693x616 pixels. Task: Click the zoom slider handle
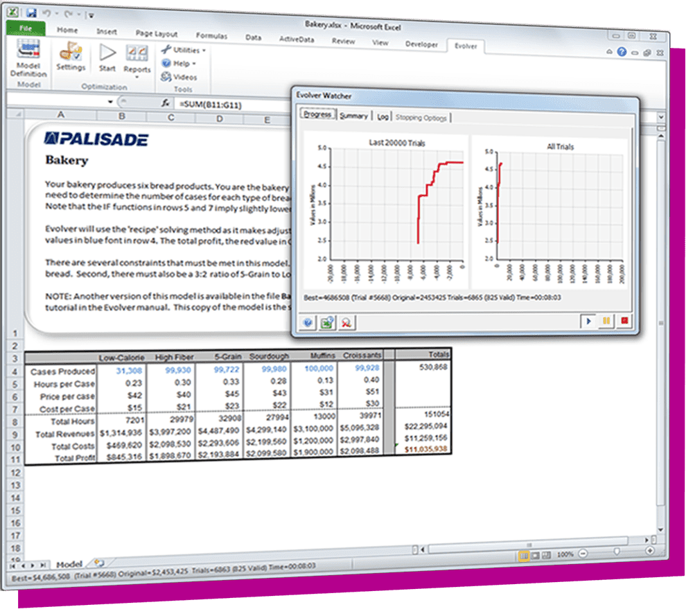point(617,552)
